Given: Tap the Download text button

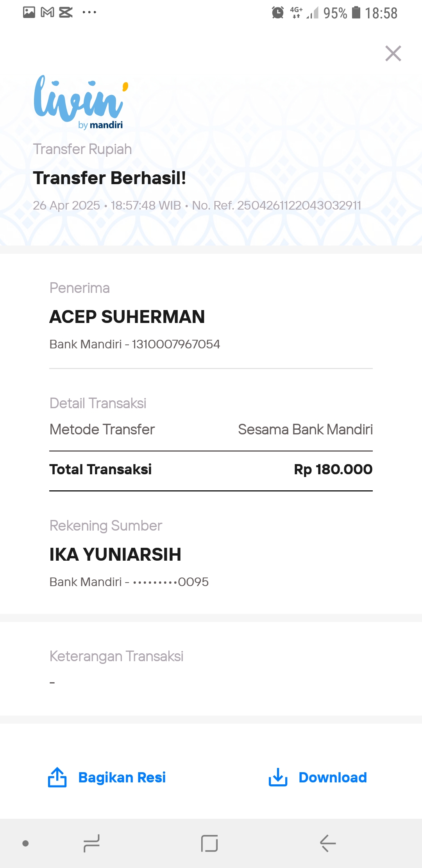Looking at the screenshot, I should click(x=333, y=777).
